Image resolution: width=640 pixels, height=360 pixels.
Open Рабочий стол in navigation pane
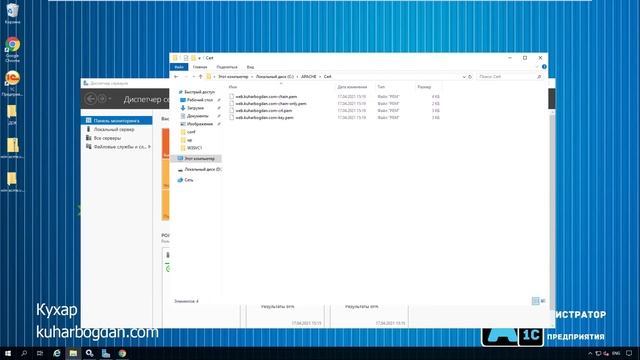[197, 100]
